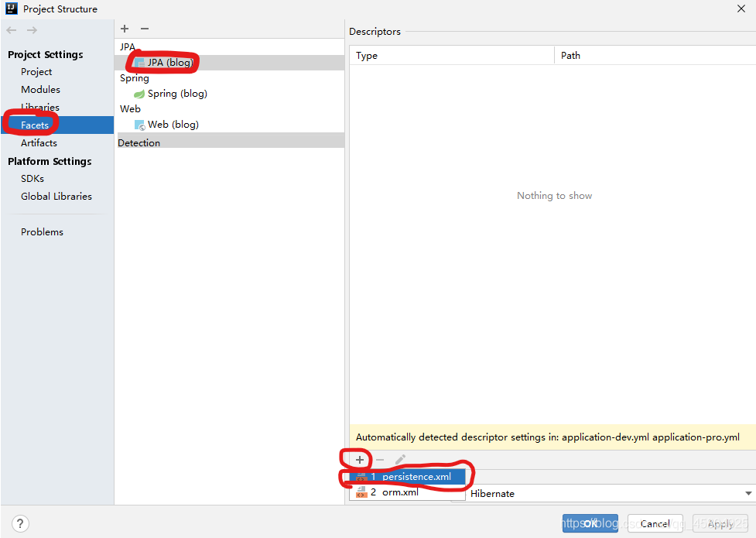The height and width of the screenshot is (538, 756).
Task: Click the forward navigation arrow
Action: coord(32,30)
